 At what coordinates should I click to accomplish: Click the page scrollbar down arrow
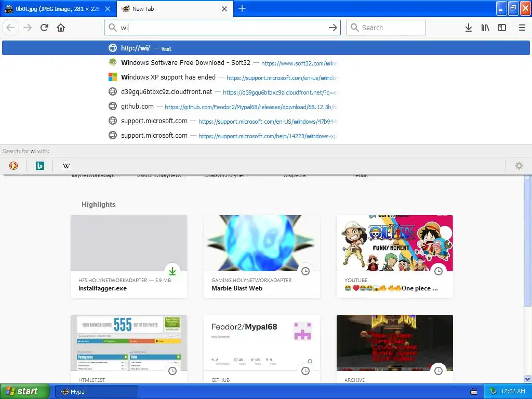tap(528, 379)
